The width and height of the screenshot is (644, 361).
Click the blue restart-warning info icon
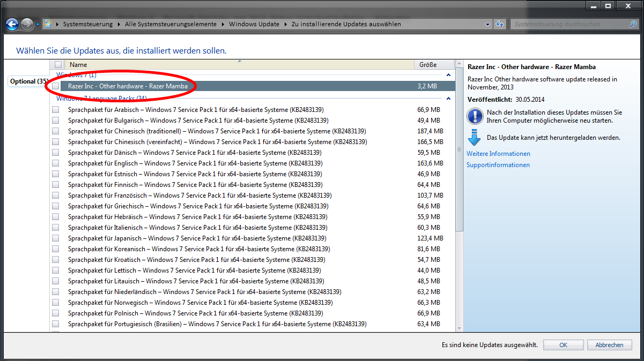click(475, 116)
